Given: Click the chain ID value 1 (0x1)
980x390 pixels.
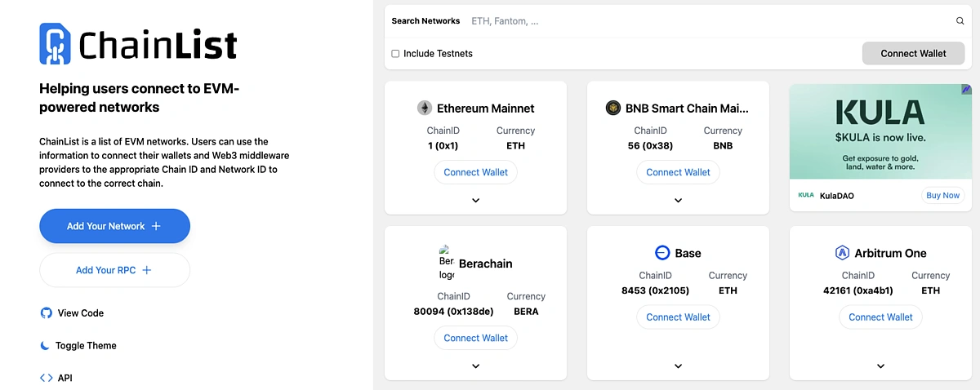Looking at the screenshot, I should 444,146.
